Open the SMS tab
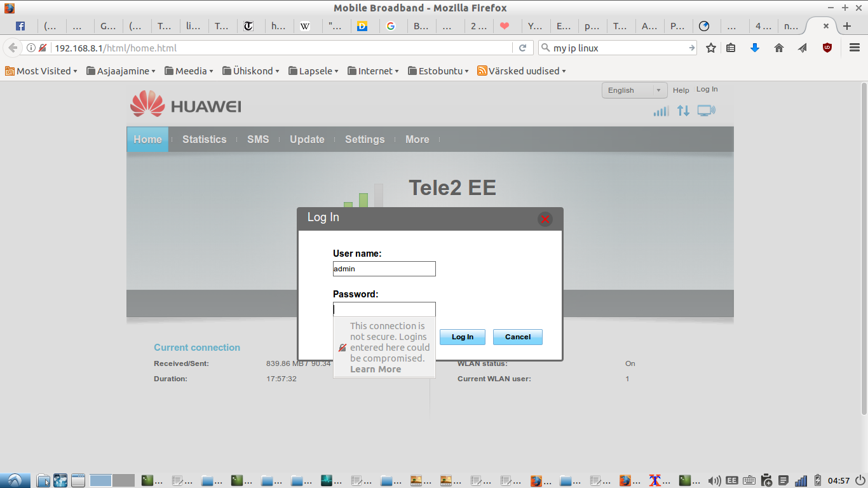The width and height of the screenshot is (868, 488). click(258, 139)
